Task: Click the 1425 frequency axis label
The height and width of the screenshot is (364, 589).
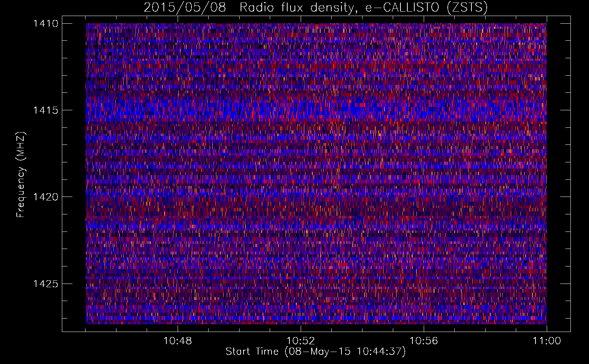Action: coord(46,284)
